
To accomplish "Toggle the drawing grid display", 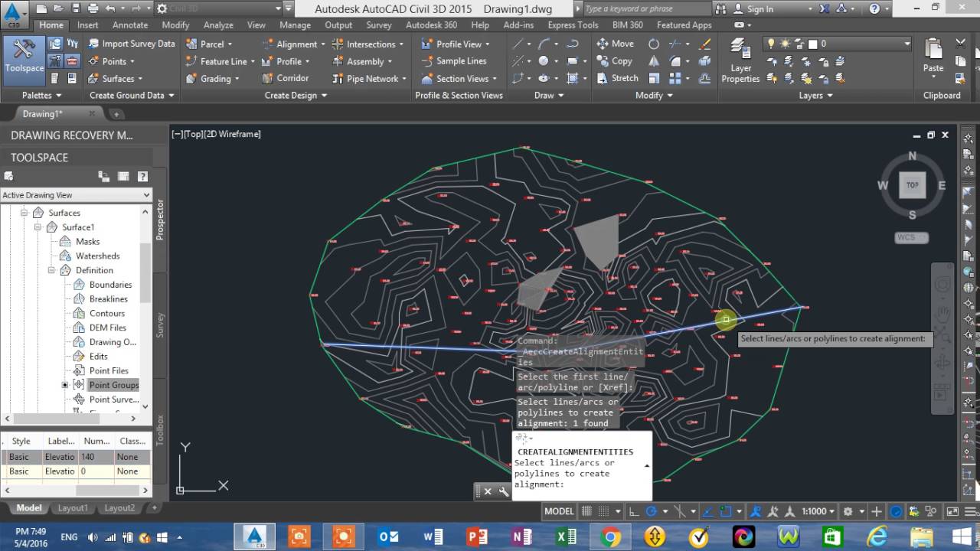I will (587, 511).
